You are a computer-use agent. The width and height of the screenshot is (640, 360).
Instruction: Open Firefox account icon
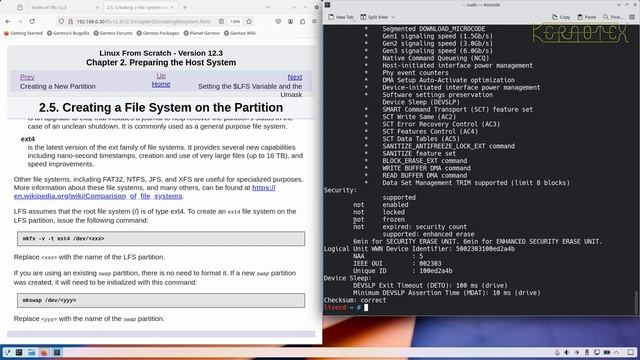click(x=290, y=21)
